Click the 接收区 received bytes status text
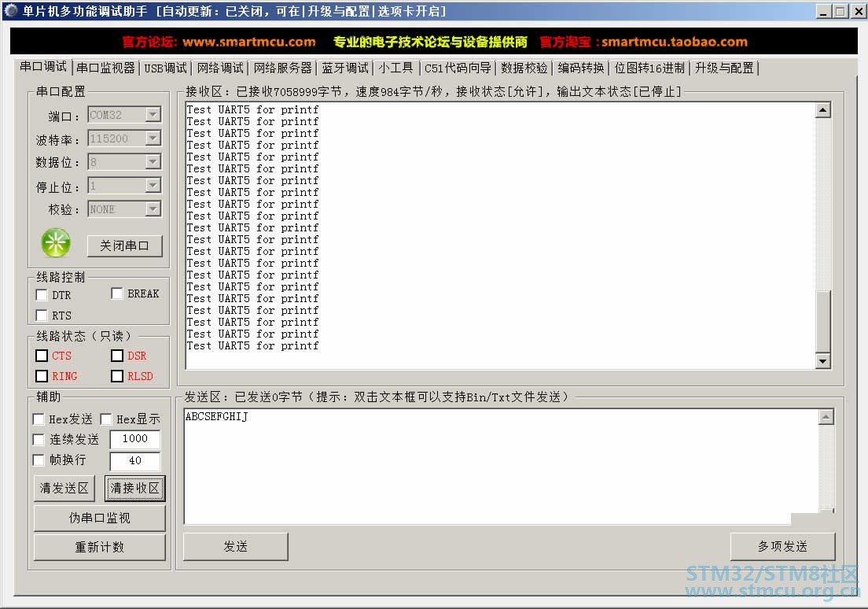868x609 pixels. (433, 91)
